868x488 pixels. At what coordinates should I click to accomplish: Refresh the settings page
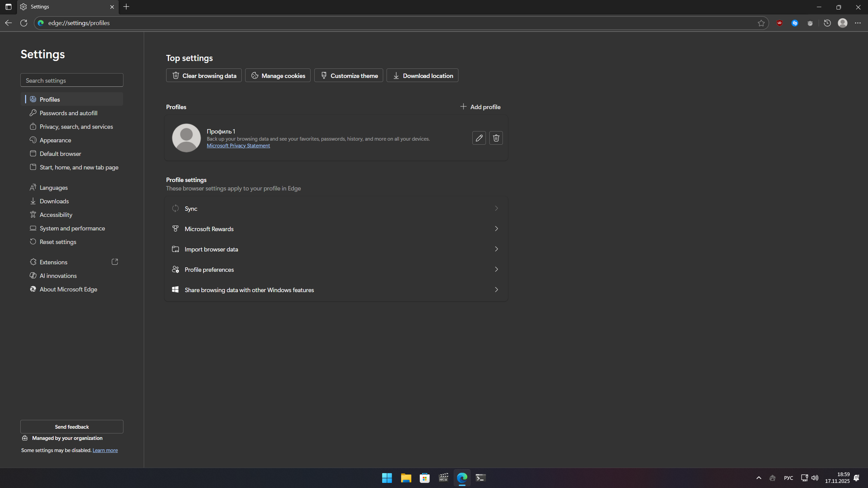24,23
